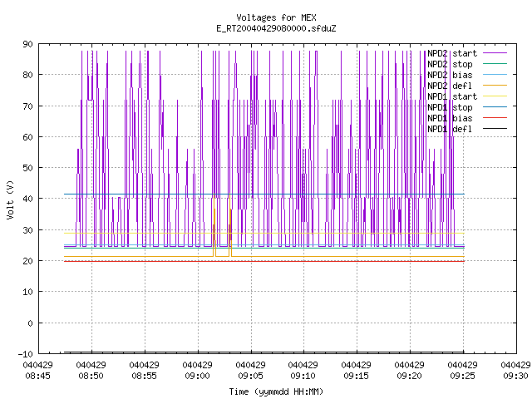The height and width of the screenshot is (399, 532).
Task: Select the 'NPD1 bias' legend label
Action: (x=450, y=118)
